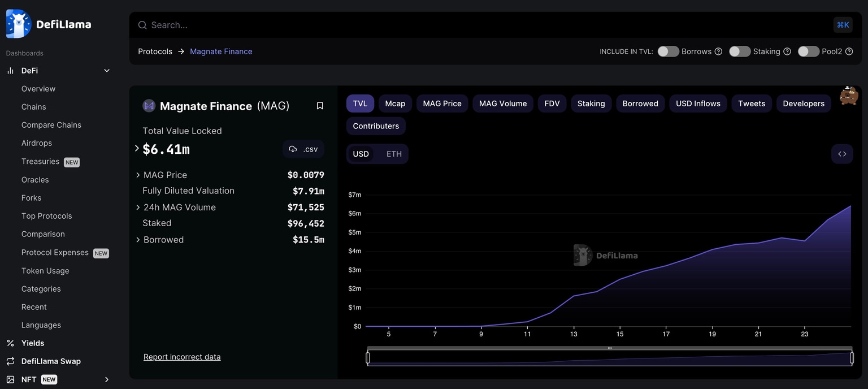Click the DefiLlama Swap icon in sidebar
Screen dimensions: 868x389
click(10, 361)
